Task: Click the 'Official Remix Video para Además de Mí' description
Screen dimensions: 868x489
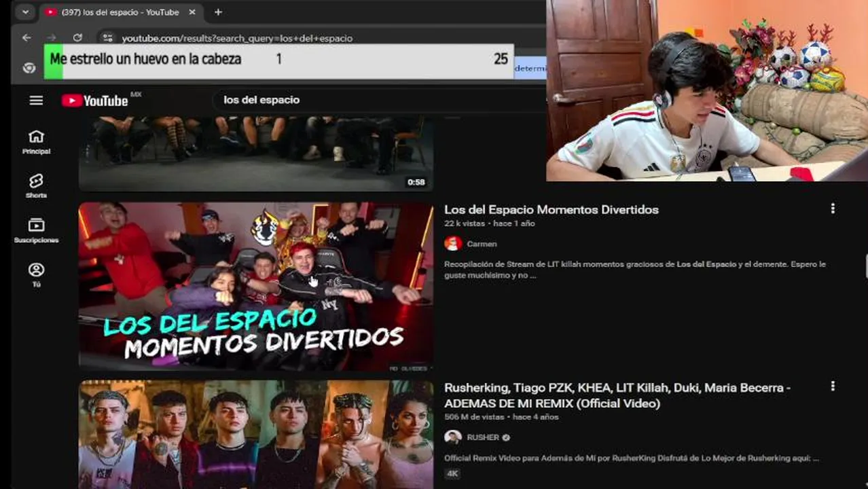Action: [632, 458]
